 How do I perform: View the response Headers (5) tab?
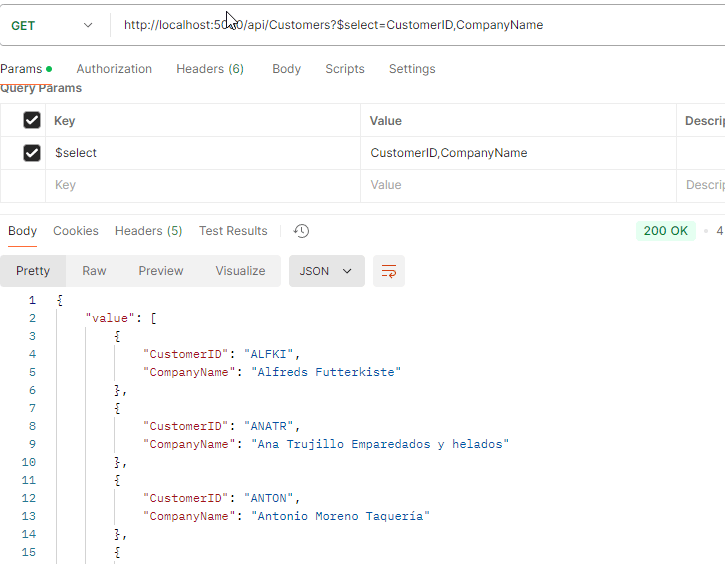click(148, 231)
